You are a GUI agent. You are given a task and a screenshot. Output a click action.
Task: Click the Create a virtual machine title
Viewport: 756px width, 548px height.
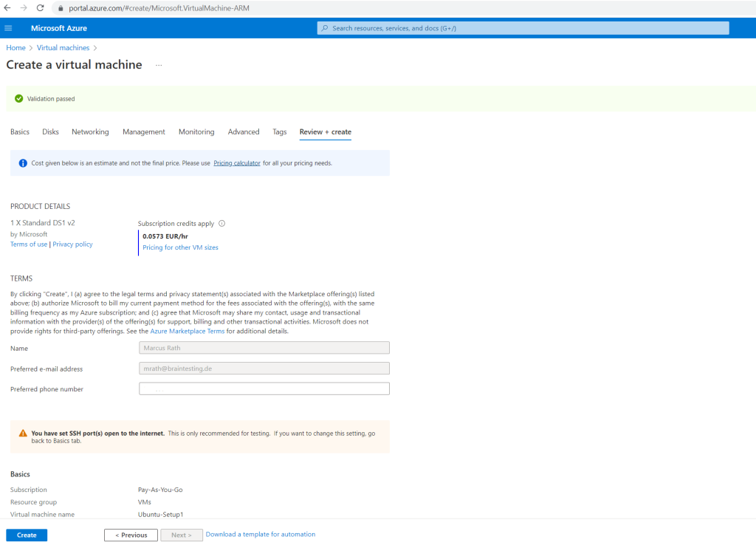pyautogui.click(x=75, y=65)
